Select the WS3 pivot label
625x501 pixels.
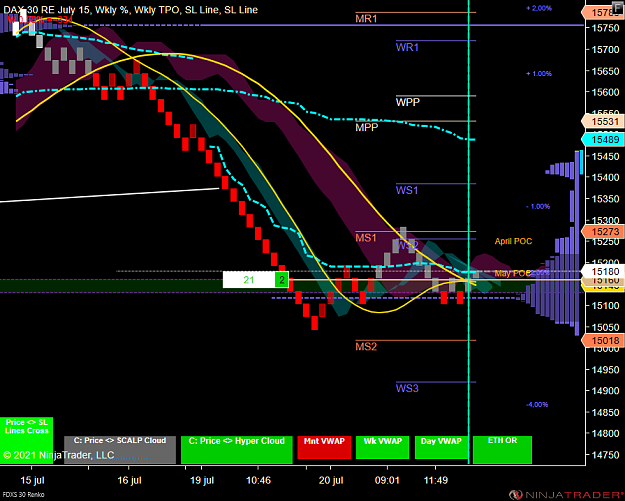click(407, 388)
